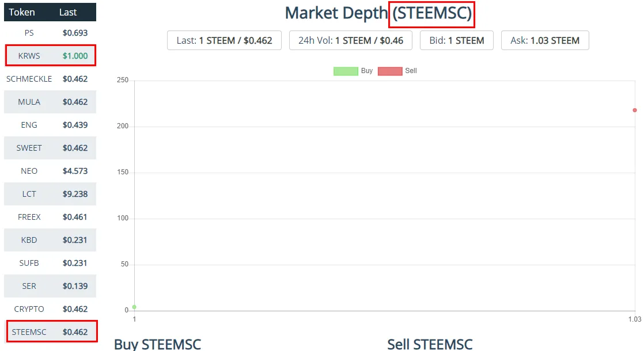Toggle the green Buy legend swatch
Screen dimensions: 644x351
pyautogui.click(x=346, y=71)
